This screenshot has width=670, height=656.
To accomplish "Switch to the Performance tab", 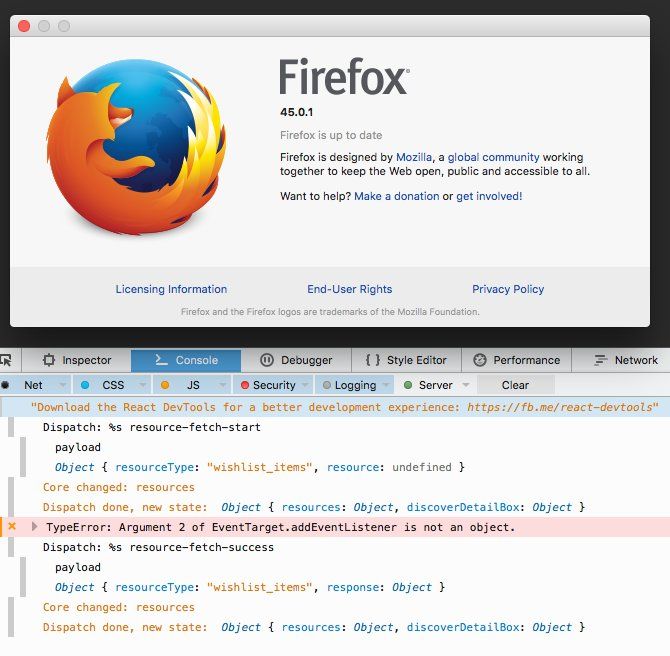I will 517,360.
